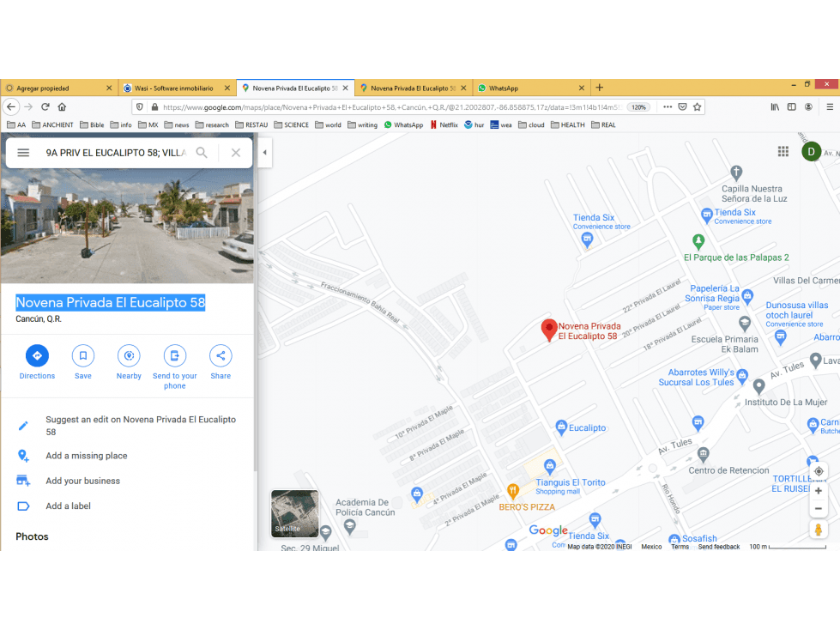The width and height of the screenshot is (840, 630).
Task: Bookmark this page with the star icon
Action: (697, 106)
